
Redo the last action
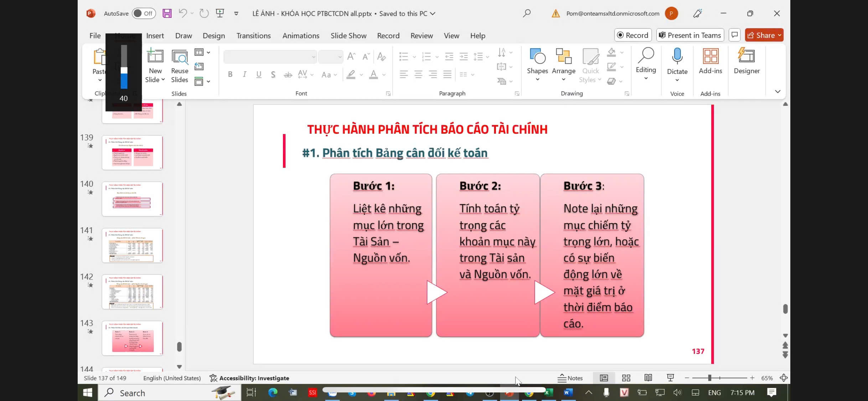coord(204,14)
